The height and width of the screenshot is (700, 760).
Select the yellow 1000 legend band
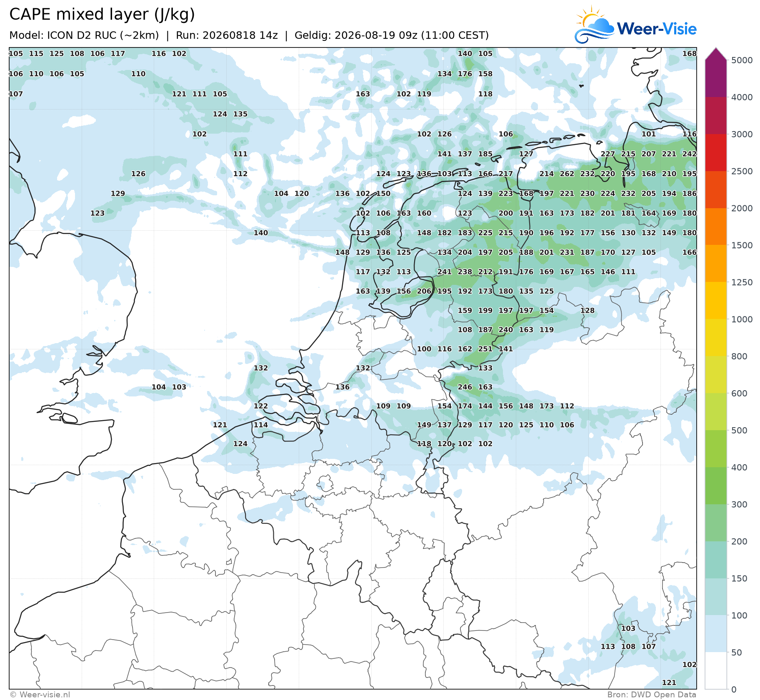716,301
